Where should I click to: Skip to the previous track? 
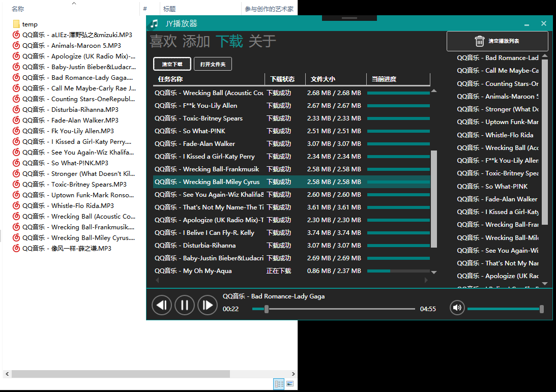pos(162,305)
